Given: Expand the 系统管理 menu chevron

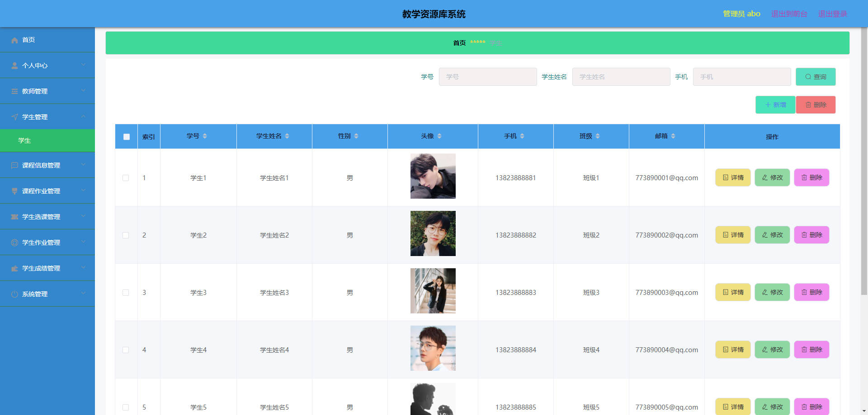Looking at the screenshot, I should [x=83, y=294].
